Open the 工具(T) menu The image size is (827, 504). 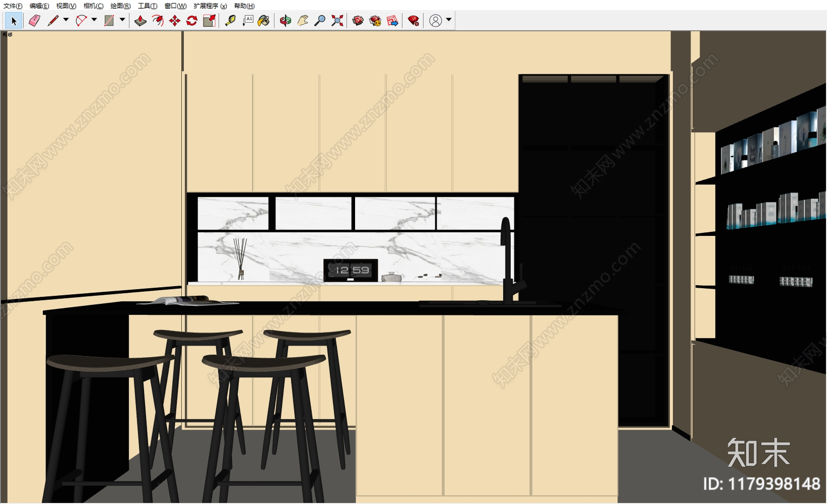[x=147, y=6]
